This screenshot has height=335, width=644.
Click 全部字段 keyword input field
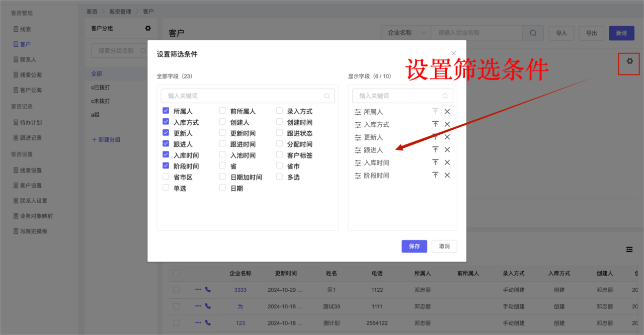(248, 96)
